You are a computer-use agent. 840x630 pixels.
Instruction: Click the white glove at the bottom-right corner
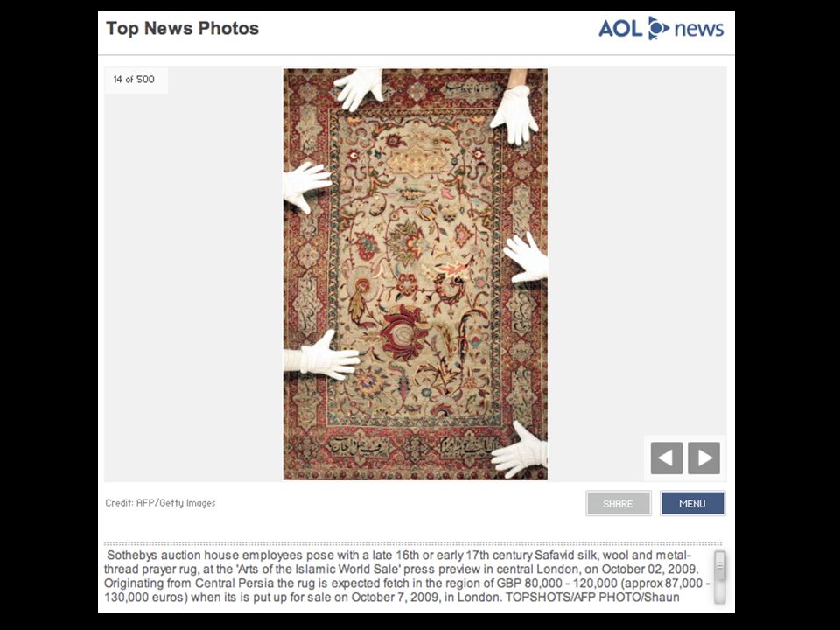tap(520, 450)
